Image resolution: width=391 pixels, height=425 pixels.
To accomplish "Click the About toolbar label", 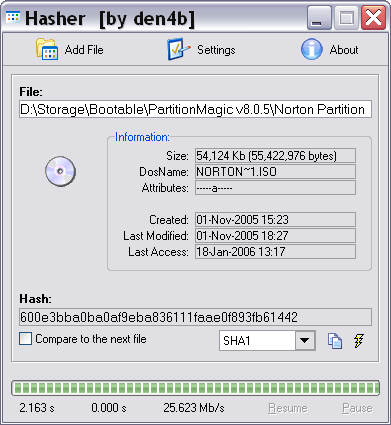I will [344, 50].
